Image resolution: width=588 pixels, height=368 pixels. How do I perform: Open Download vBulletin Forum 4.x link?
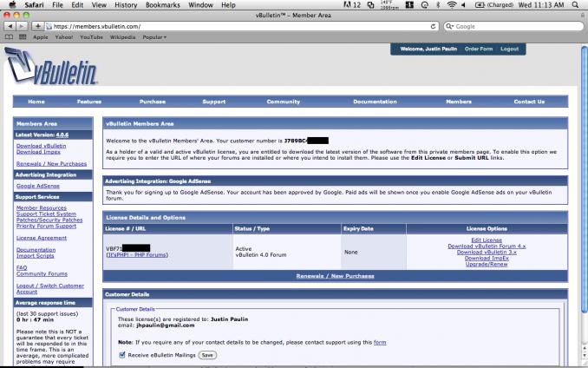pyautogui.click(x=486, y=246)
